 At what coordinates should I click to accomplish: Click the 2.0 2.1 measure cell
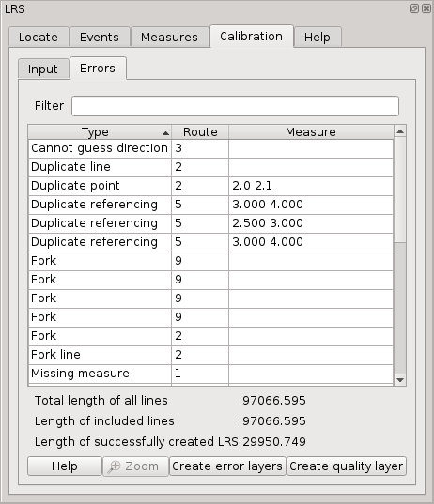(x=311, y=186)
